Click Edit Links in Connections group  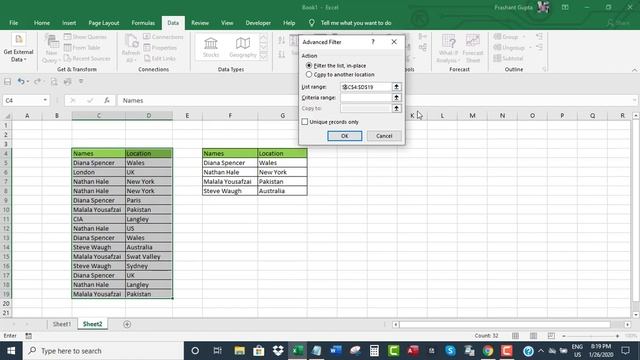point(160,58)
